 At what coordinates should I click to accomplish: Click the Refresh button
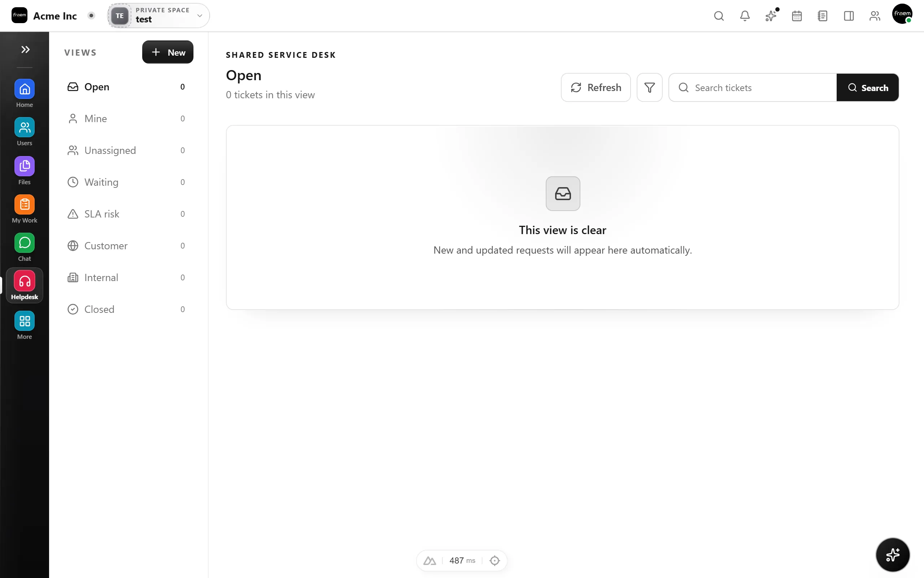tap(596, 87)
